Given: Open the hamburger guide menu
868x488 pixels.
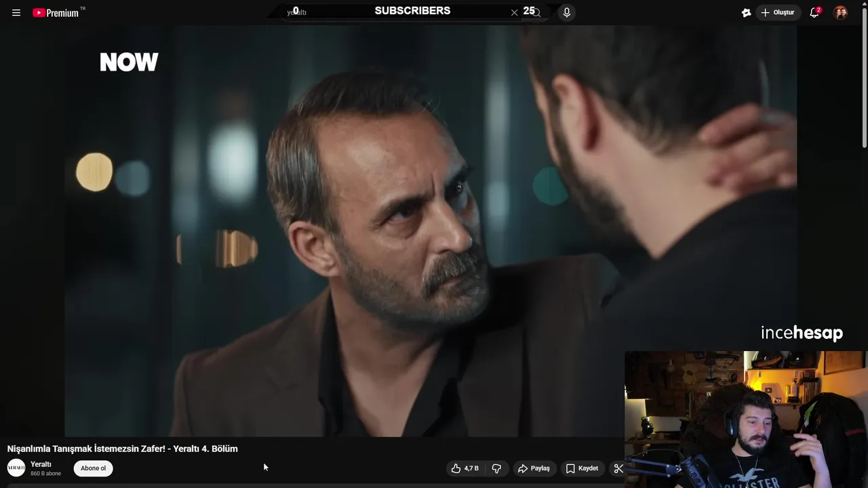Looking at the screenshot, I should tap(16, 13).
